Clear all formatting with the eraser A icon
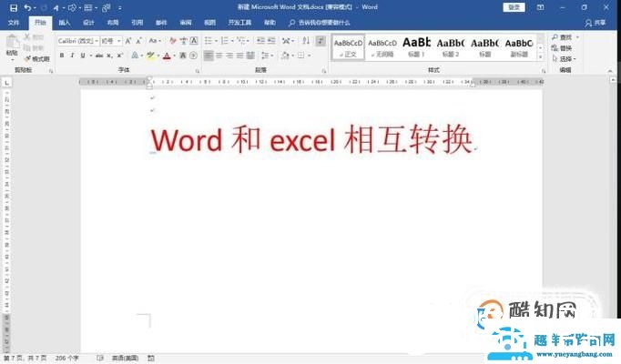This screenshot has width=621, height=364. 173,41
